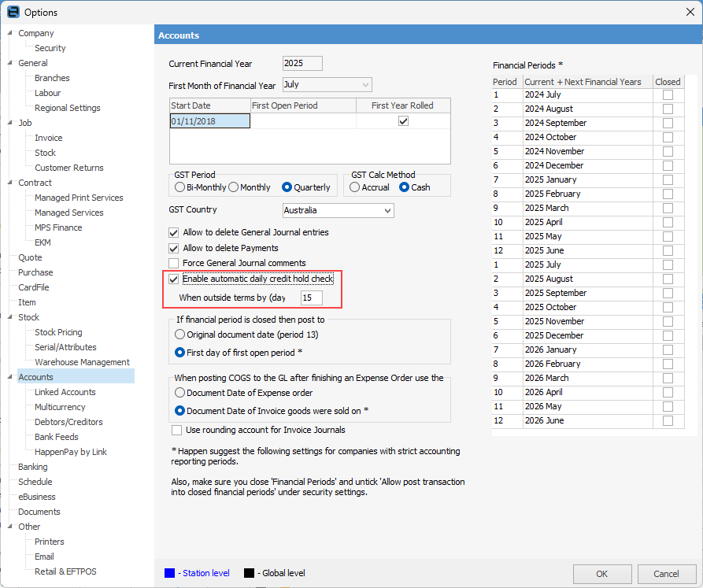
Task: Collapse the Stock tree node
Action: 10,317
